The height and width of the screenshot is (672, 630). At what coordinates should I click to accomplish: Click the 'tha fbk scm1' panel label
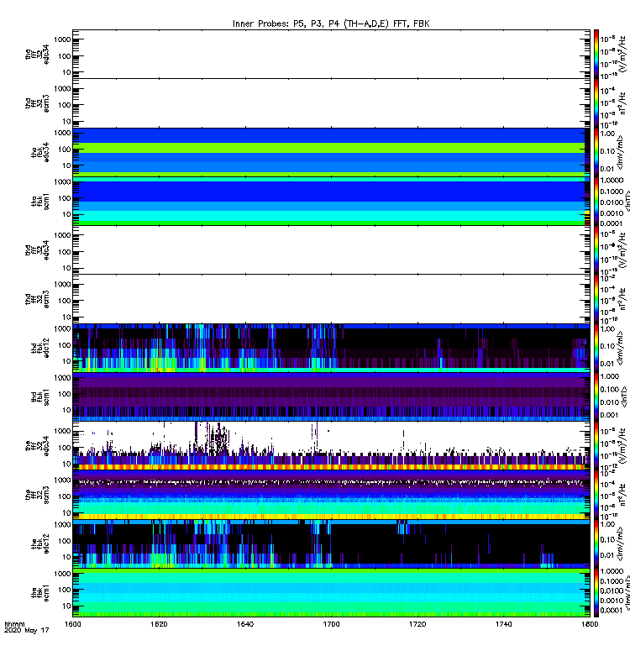[40, 202]
